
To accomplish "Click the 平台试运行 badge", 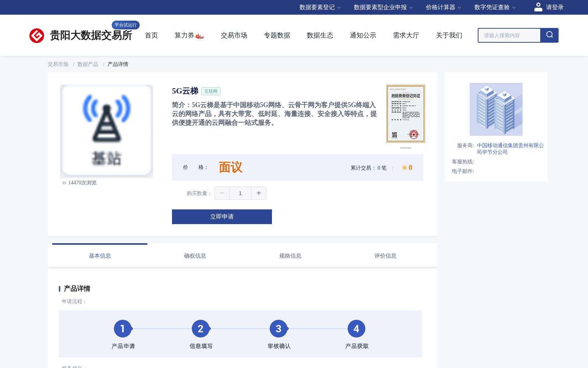I will click(126, 25).
